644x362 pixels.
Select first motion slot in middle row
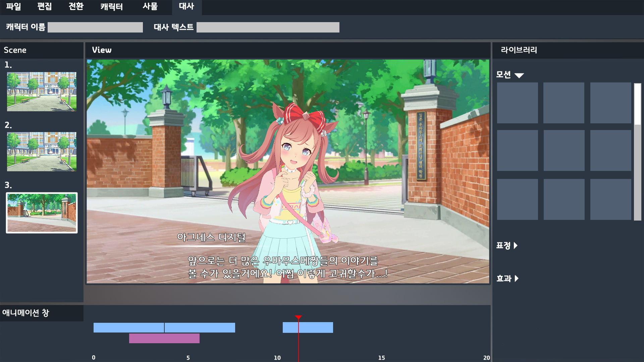517,150
